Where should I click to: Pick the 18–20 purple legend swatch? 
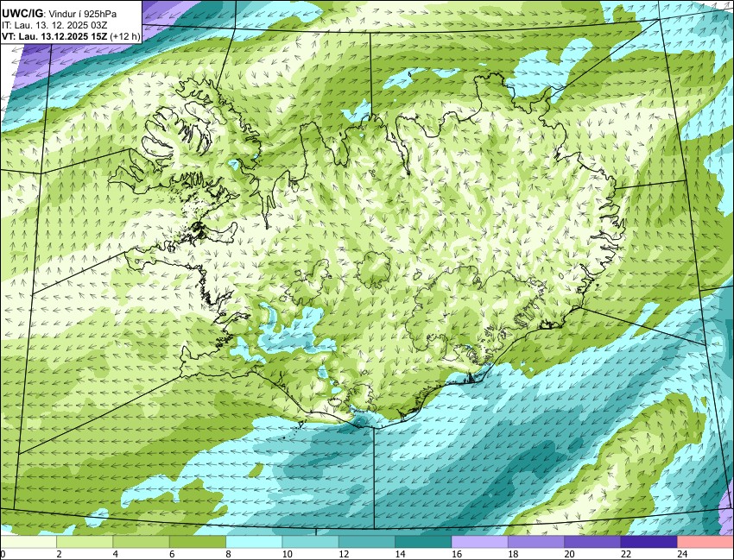coord(536,542)
